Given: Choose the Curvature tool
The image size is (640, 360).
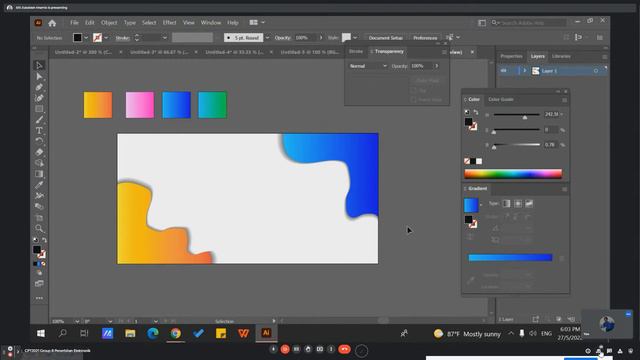Looking at the screenshot, I should (39, 98).
